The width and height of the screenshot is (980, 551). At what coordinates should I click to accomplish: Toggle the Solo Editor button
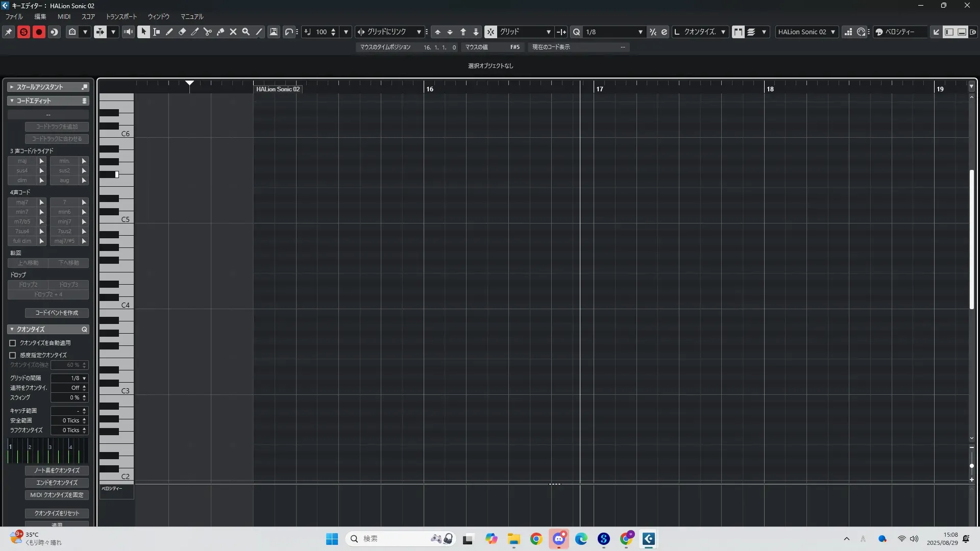pyautogui.click(x=23, y=32)
